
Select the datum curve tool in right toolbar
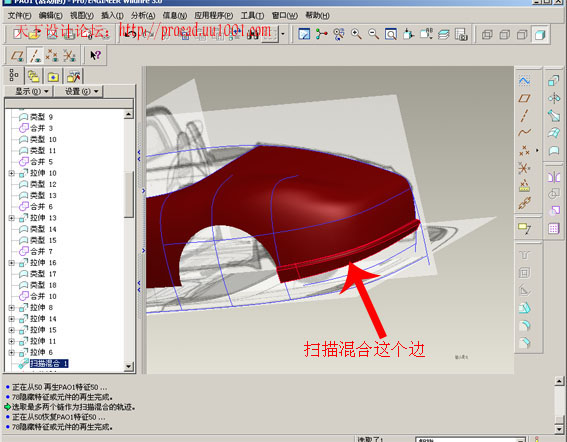coord(524,132)
